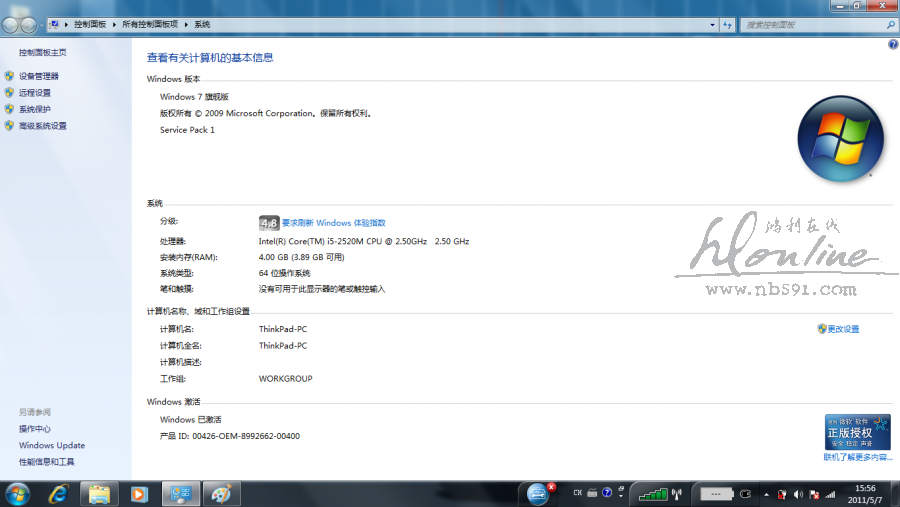Click the volume speaker tray icon
Image resolution: width=900 pixels, height=507 pixels.
798,494
